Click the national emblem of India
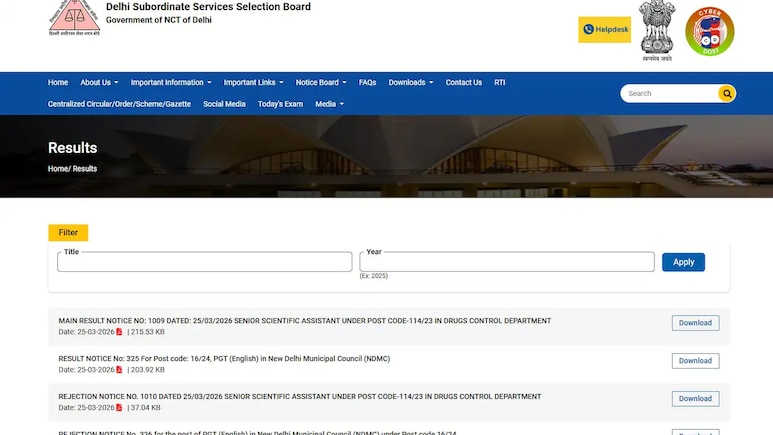 click(x=657, y=31)
